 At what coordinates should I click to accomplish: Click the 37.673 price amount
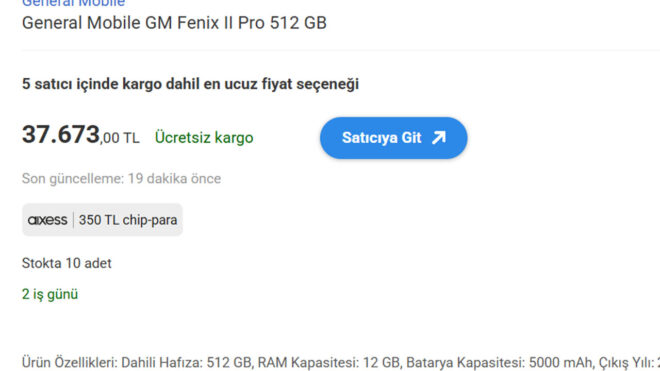click(61, 135)
